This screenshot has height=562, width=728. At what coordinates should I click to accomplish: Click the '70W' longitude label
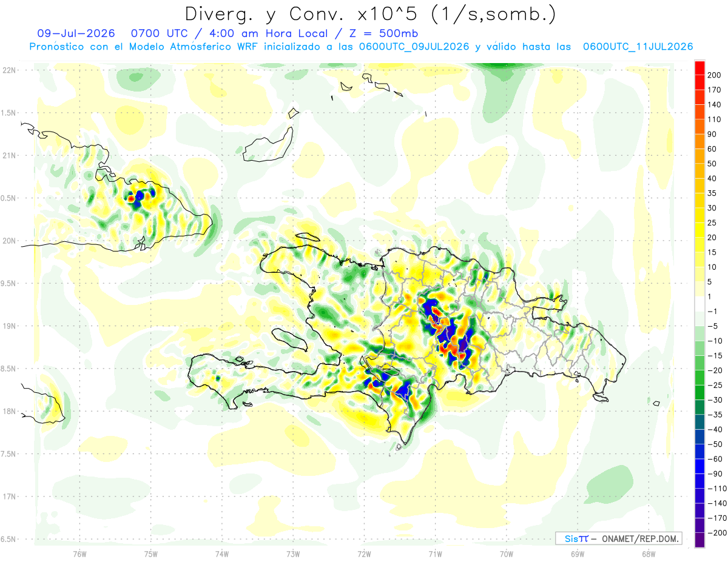coord(507,553)
